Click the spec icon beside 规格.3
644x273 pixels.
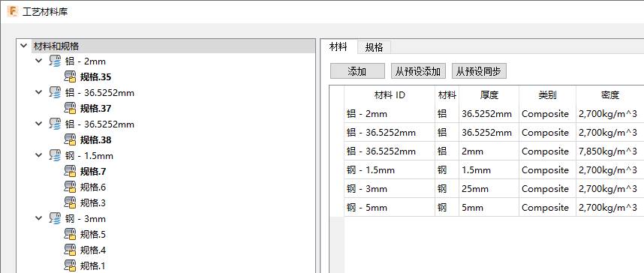pyautogui.click(x=71, y=202)
